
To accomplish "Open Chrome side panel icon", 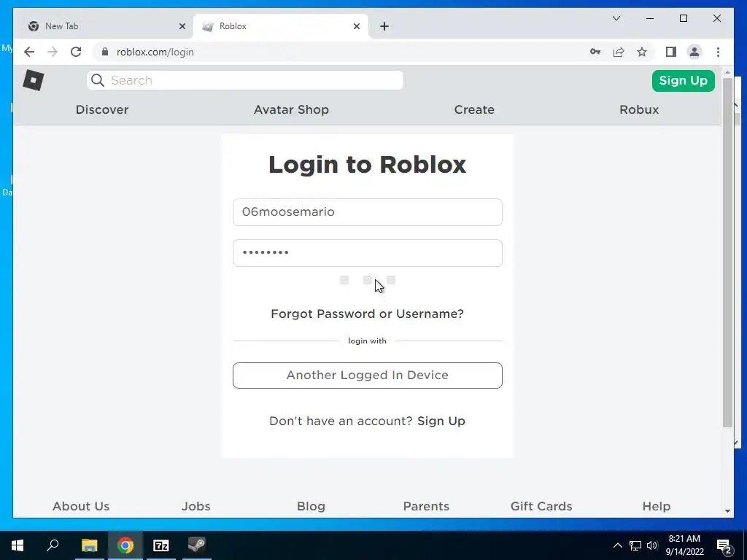I will click(x=671, y=52).
